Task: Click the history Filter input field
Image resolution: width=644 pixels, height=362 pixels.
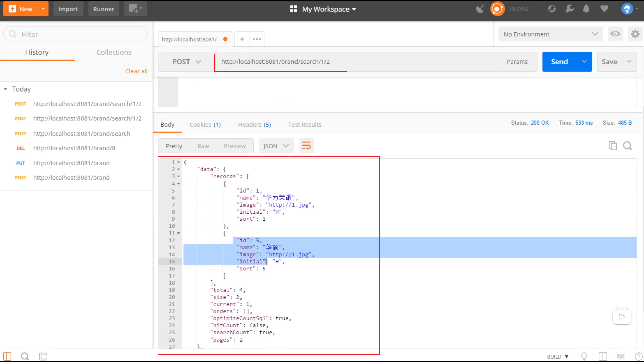Action: tap(75, 34)
